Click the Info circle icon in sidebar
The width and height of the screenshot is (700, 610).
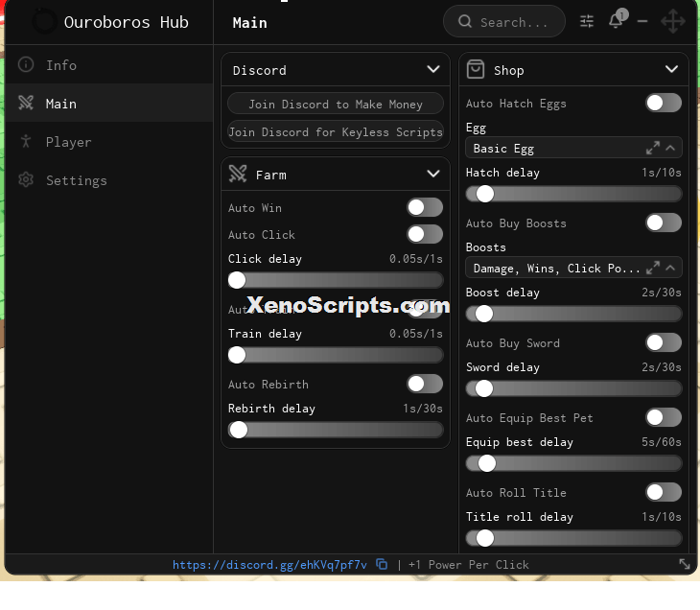(x=26, y=64)
